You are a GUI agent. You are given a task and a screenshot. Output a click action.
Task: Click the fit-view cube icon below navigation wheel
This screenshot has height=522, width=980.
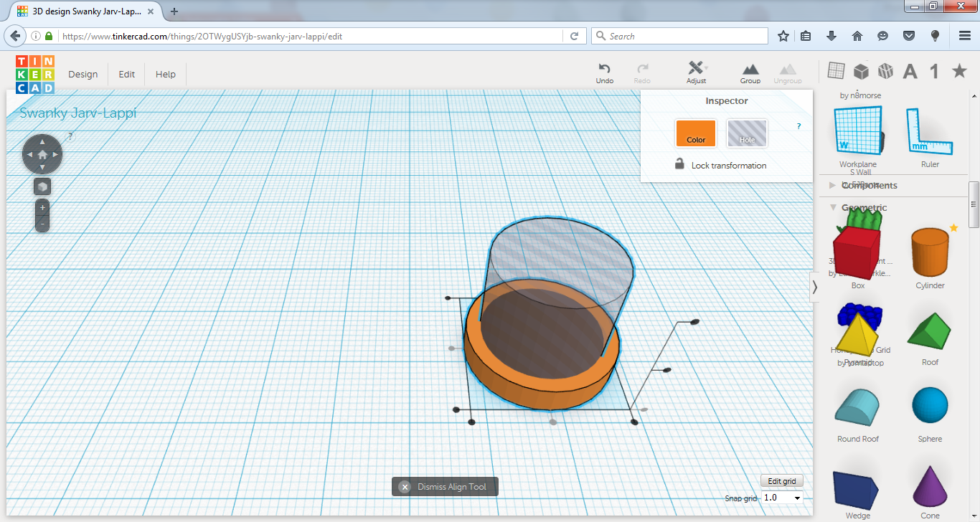42,187
